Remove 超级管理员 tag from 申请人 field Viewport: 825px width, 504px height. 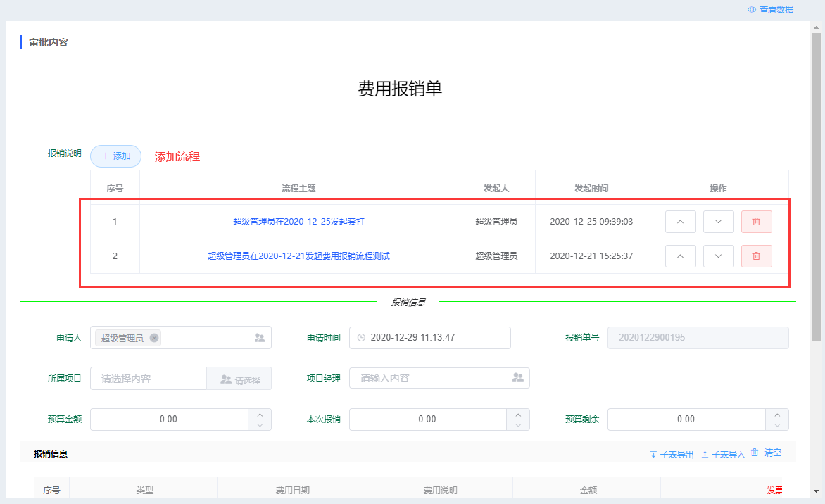(x=154, y=338)
